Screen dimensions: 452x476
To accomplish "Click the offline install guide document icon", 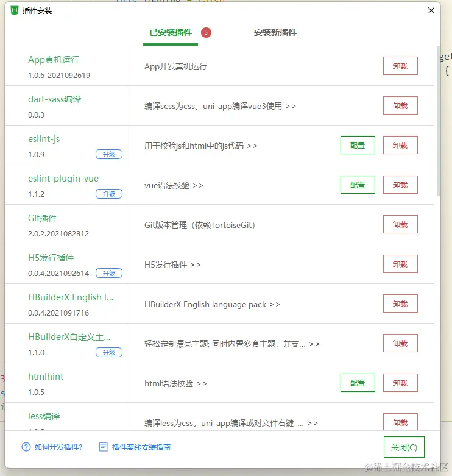I will tap(104, 447).
